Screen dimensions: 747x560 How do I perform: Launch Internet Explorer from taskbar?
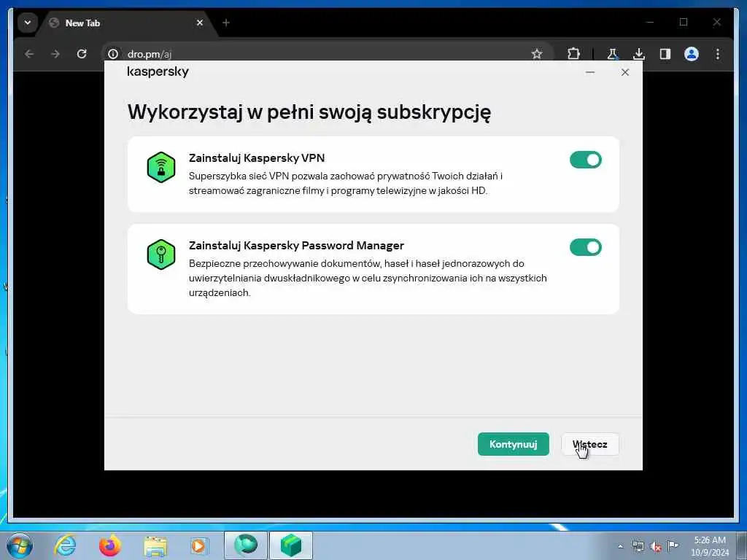point(65,545)
